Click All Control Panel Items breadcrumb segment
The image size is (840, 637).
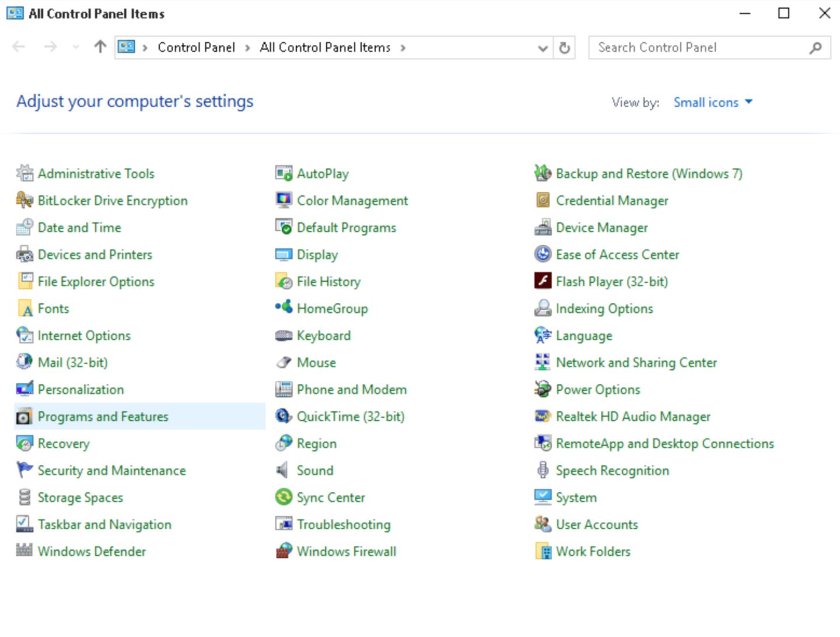(x=325, y=47)
